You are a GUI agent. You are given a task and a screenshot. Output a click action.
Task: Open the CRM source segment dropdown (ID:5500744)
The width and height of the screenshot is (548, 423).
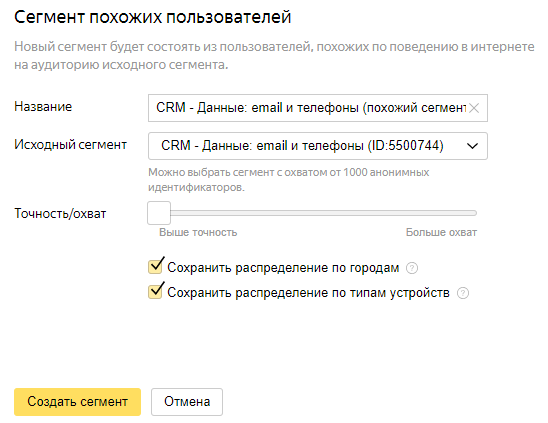tap(318, 146)
